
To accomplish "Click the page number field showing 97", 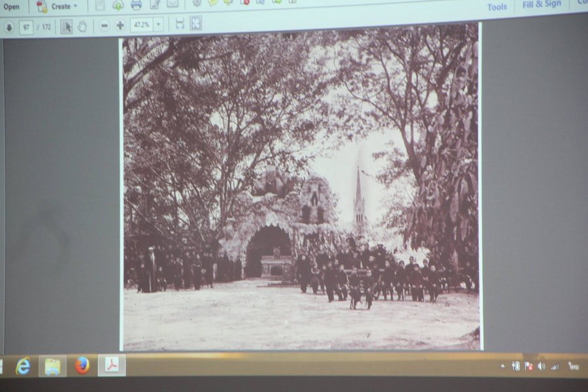I will pyautogui.click(x=26, y=27).
